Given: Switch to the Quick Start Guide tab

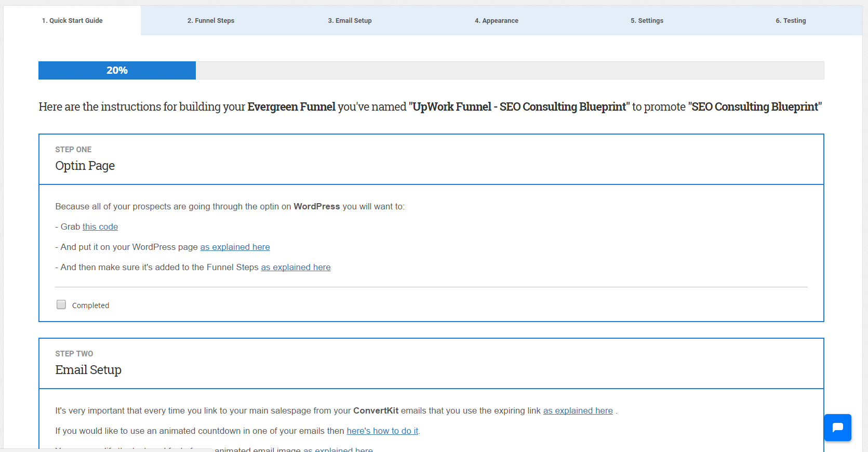Looking at the screenshot, I should [72, 21].
